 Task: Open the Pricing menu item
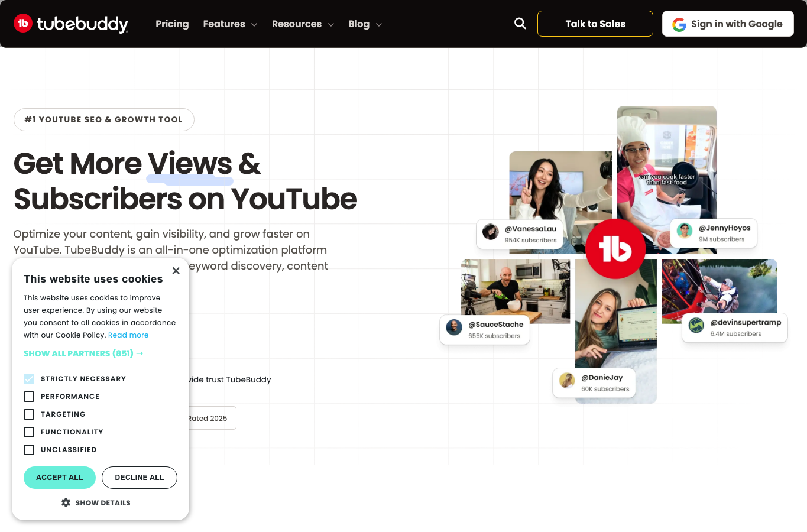172,24
